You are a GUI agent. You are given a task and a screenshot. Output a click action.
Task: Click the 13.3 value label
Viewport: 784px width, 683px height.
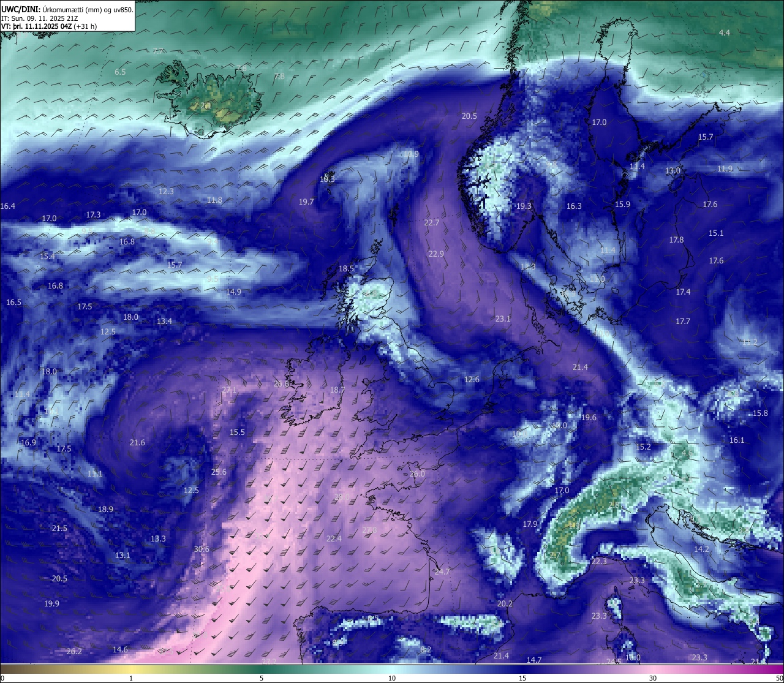click(158, 539)
